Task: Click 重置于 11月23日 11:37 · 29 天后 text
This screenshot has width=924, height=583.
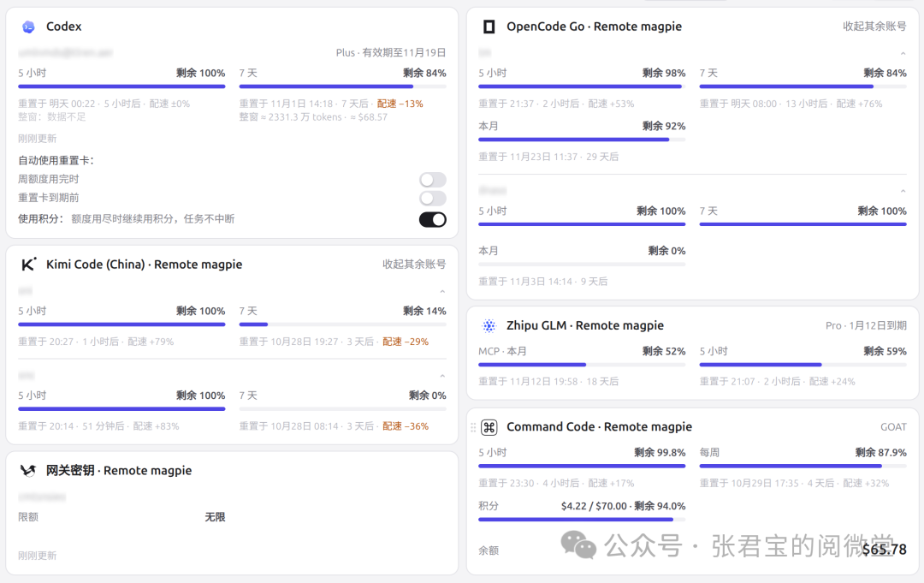Action: point(548,157)
